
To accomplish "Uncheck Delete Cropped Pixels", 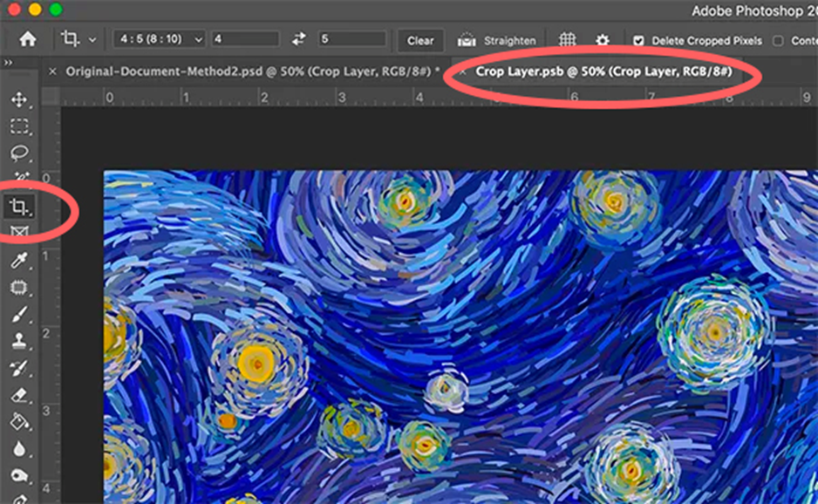I will coord(638,41).
